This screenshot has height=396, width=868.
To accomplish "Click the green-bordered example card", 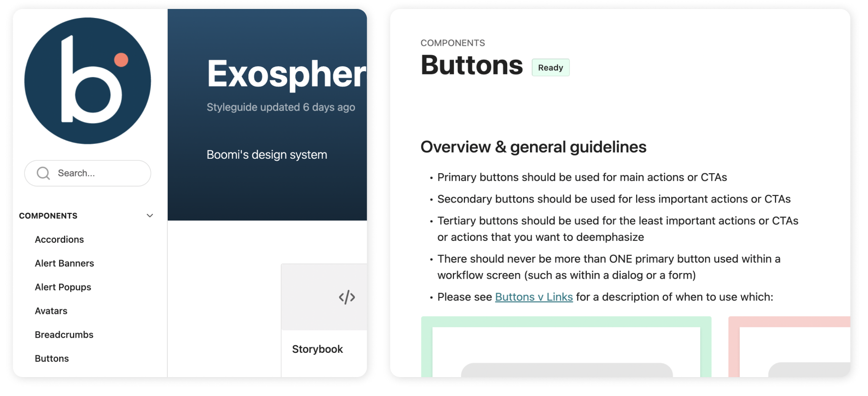I will point(566,347).
